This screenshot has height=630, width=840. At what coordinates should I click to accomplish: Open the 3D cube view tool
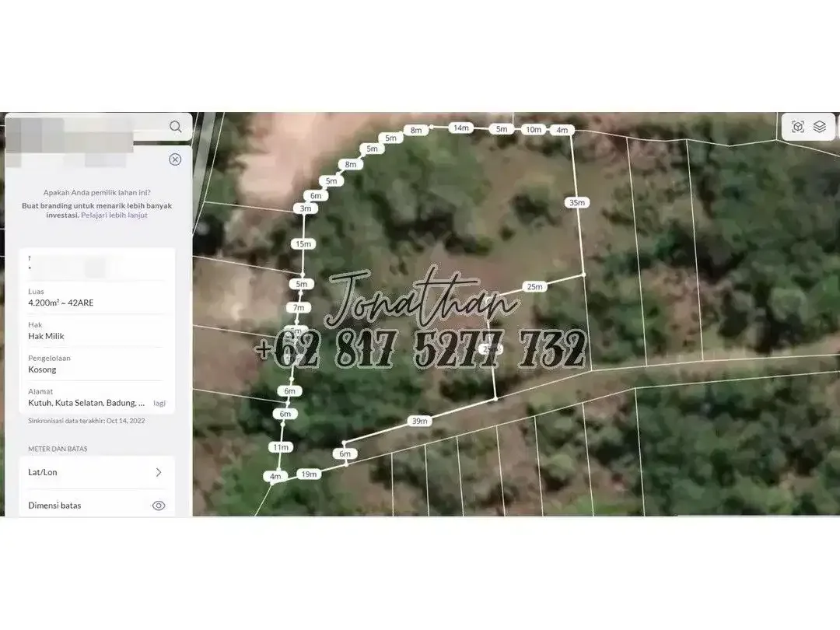point(798,127)
